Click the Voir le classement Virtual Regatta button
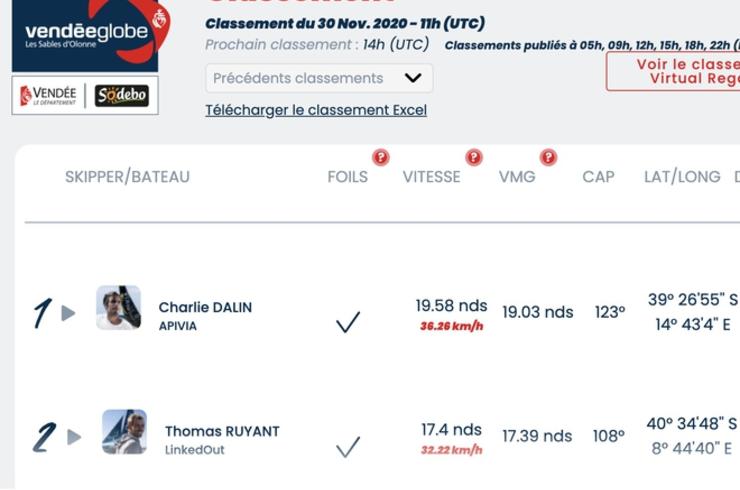This screenshot has width=740, height=490. click(x=674, y=71)
